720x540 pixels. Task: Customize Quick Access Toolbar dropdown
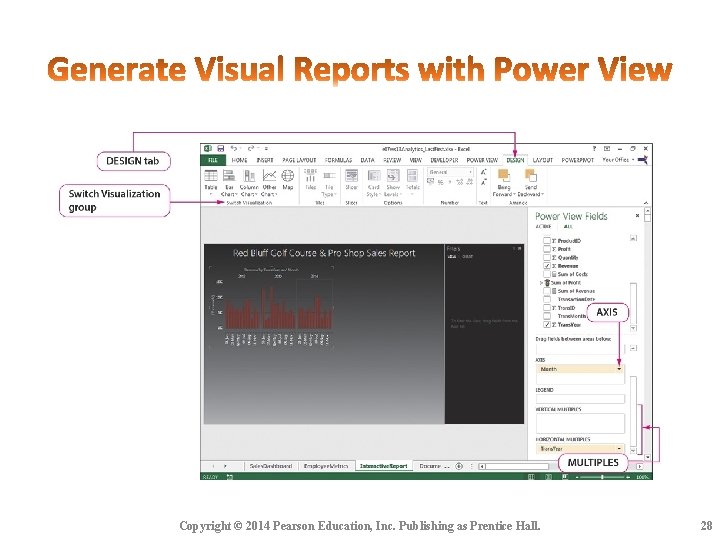coord(266,149)
